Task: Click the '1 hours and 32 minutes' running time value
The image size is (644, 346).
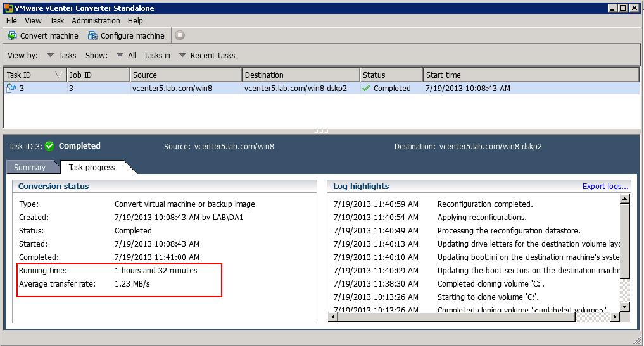Action: (x=156, y=271)
